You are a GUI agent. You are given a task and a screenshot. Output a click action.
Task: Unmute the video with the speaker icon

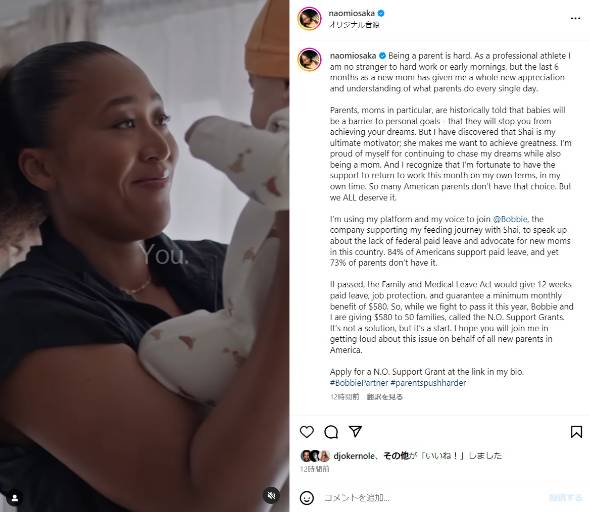271,495
